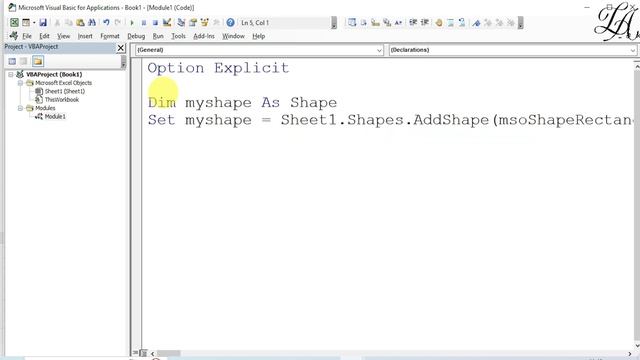
Task: Click the Comment Block icon
Action: coord(451,22)
